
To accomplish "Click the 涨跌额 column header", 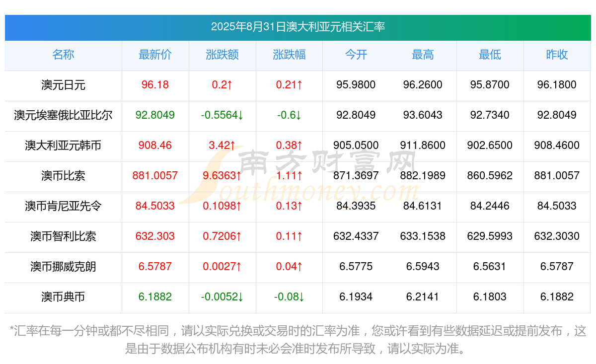I will [x=222, y=55].
